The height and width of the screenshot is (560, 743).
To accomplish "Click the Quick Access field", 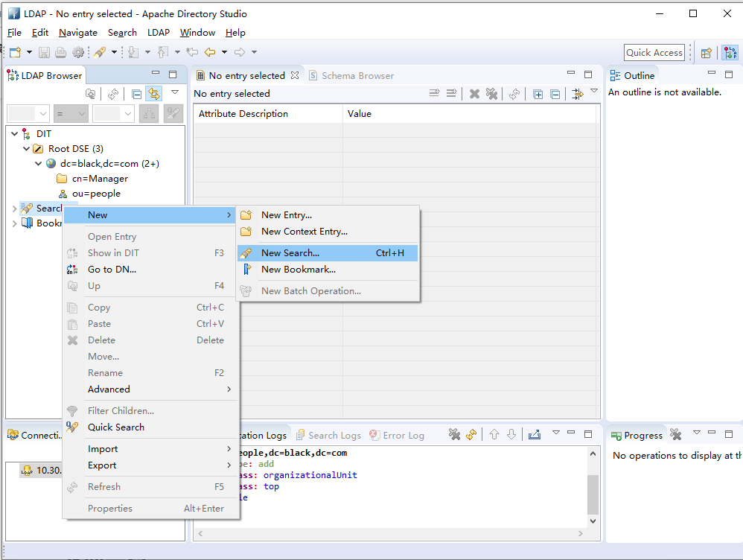I will pyautogui.click(x=654, y=53).
